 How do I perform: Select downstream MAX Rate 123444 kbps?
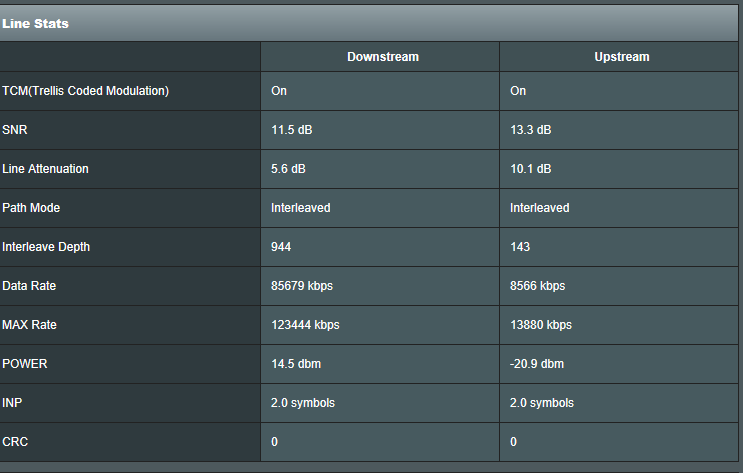point(305,325)
